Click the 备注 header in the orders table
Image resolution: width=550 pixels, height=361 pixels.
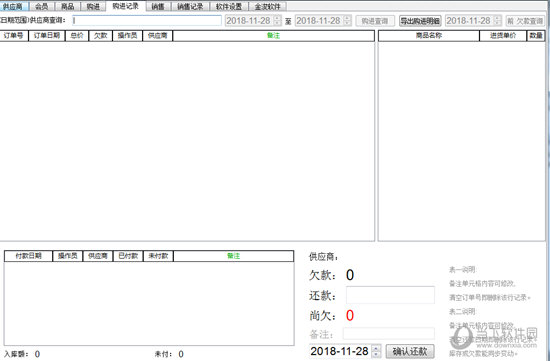(x=274, y=36)
